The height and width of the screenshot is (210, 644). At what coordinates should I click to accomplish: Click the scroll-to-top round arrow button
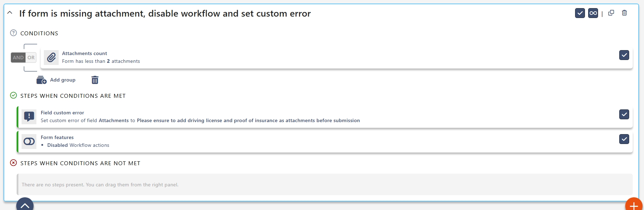[25, 205]
